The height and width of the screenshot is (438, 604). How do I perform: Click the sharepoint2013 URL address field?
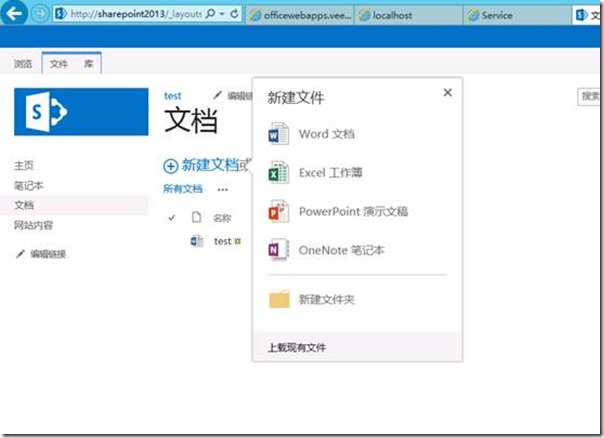point(135,14)
